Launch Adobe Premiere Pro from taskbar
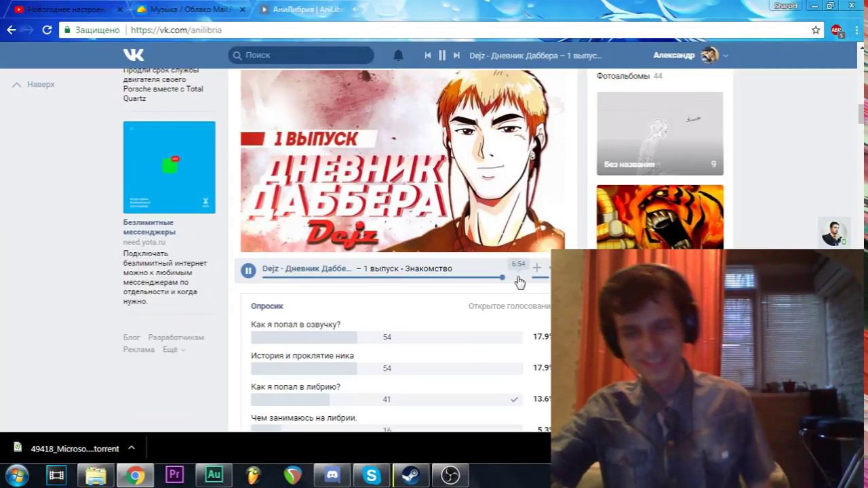The height and width of the screenshot is (488, 868). point(174,475)
